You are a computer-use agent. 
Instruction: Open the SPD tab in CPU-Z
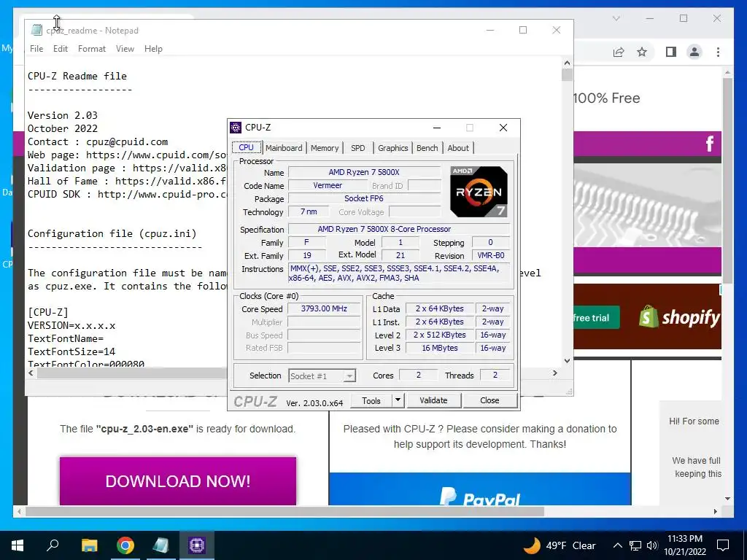(357, 147)
